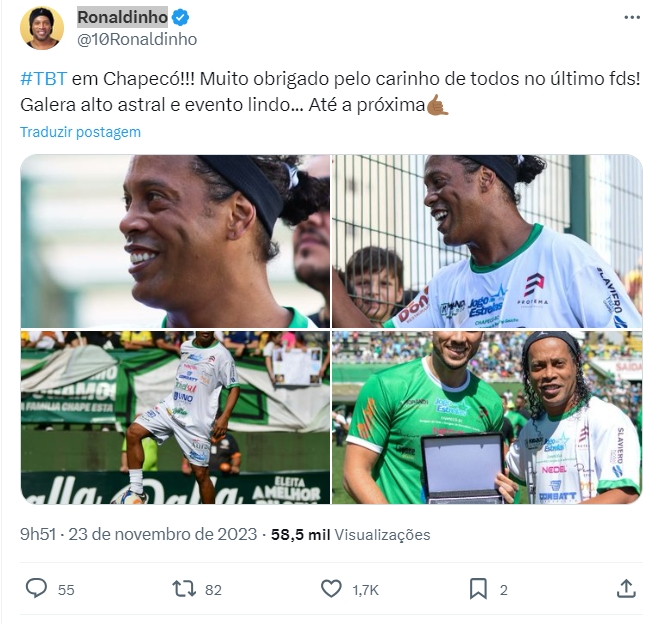The image size is (648, 624).
Task: Click the #TBT hashtag
Action: click(x=43, y=79)
